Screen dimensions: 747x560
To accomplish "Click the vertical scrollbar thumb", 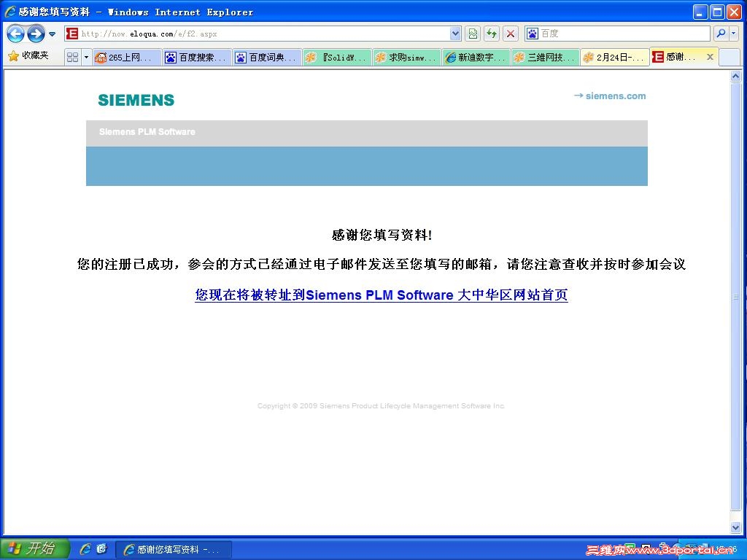I will 735,296.
